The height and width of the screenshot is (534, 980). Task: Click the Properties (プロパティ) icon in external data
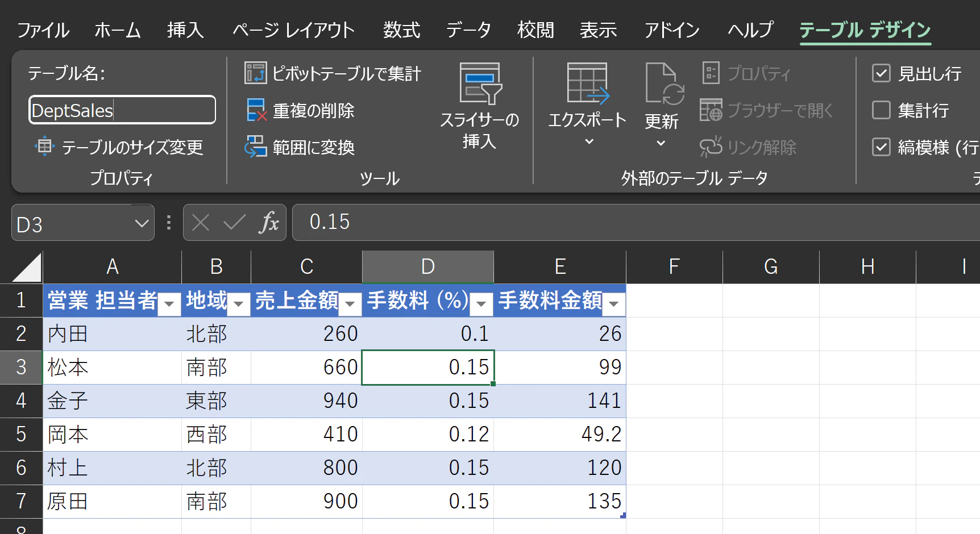tap(711, 73)
